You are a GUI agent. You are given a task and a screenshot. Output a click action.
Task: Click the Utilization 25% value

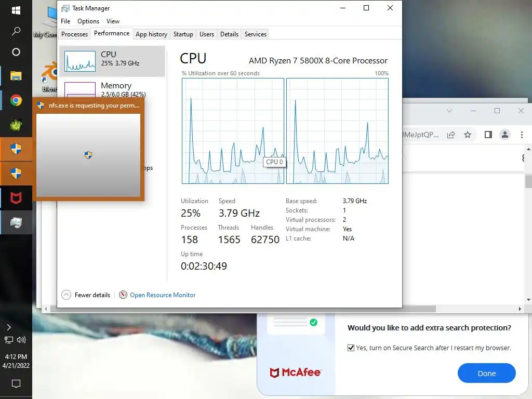coord(191,213)
